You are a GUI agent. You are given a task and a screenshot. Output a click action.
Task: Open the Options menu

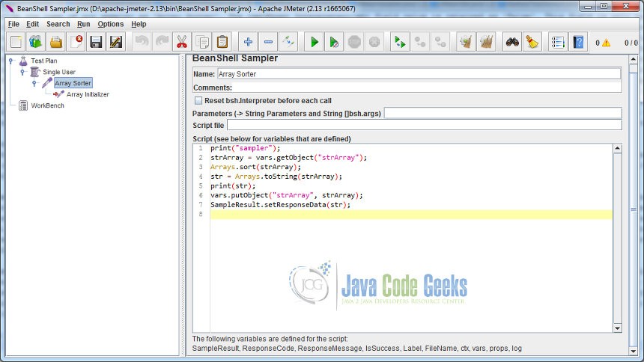coord(111,24)
